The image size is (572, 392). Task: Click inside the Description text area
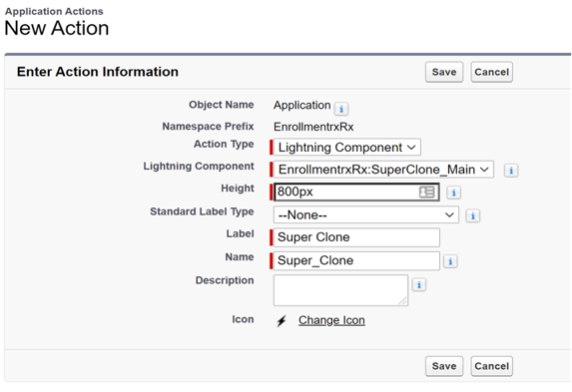coord(340,290)
